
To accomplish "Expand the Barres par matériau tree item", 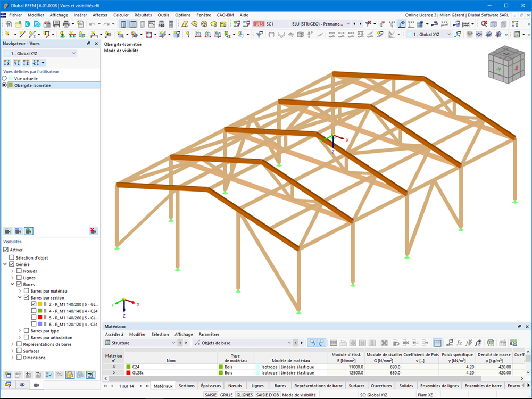I will coord(20,290).
